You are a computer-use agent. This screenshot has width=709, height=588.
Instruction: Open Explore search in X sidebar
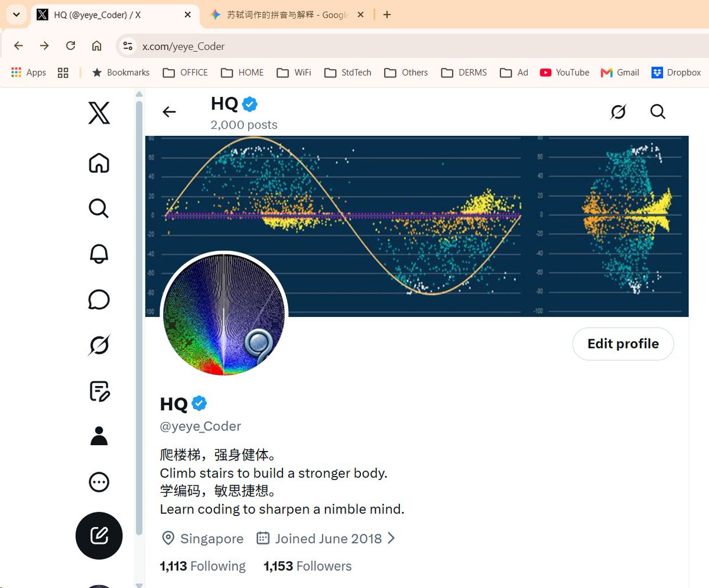pyautogui.click(x=98, y=208)
